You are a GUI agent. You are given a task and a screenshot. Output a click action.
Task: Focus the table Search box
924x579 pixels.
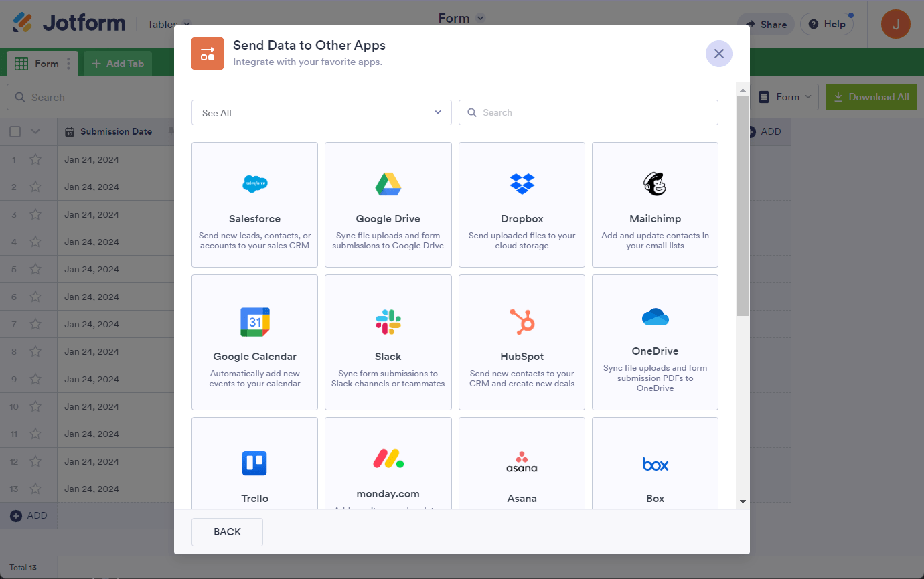point(90,97)
